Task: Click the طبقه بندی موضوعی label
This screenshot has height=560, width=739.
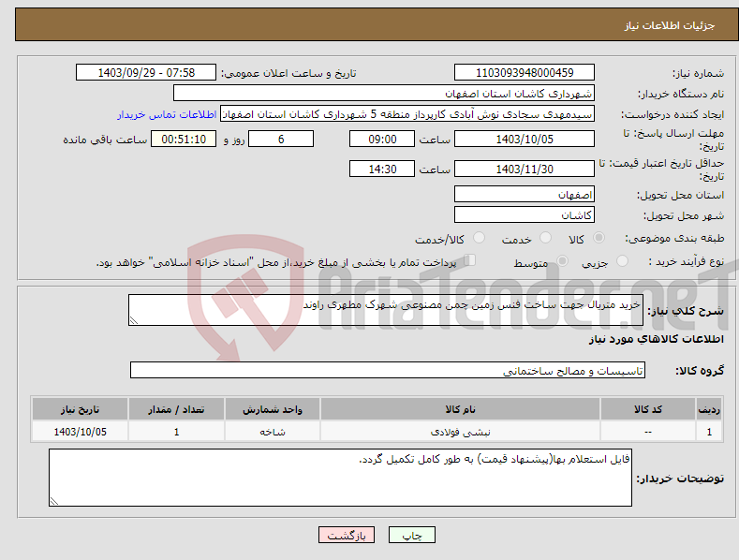Action: (x=674, y=239)
